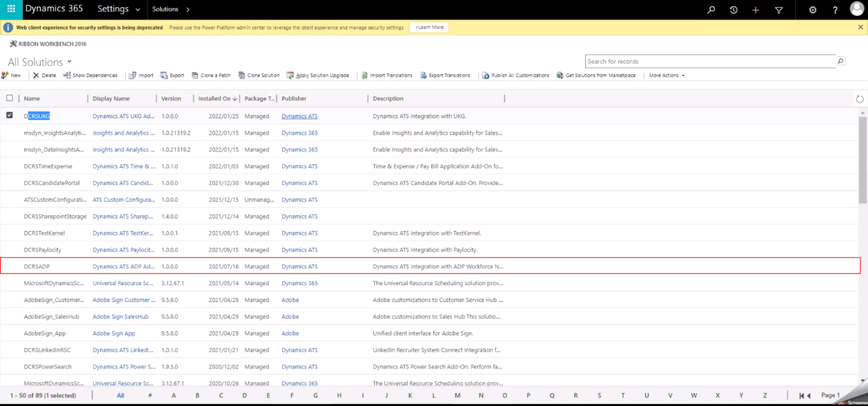Click Export Translations
The image size is (868, 406).
tap(445, 75)
